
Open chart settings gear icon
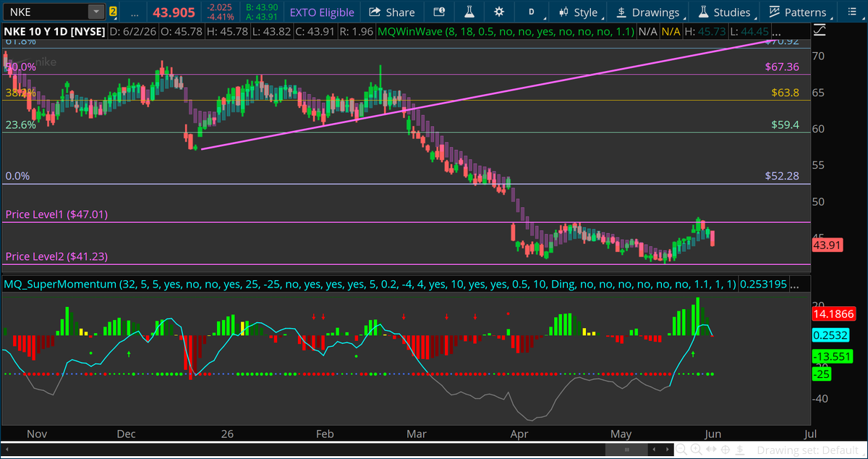click(498, 12)
